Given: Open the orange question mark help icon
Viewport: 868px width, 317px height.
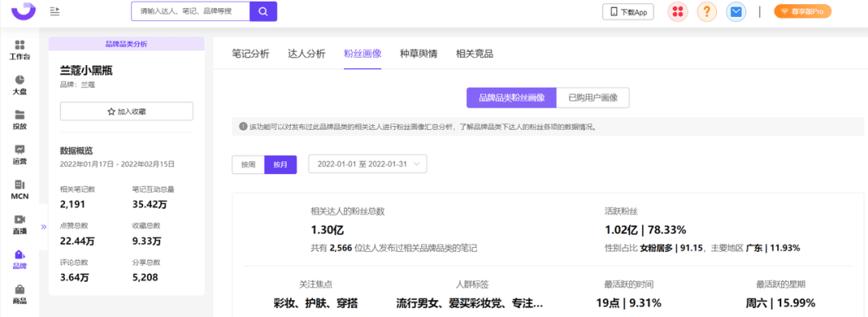Looking at the screenshot, I should tap(706, 11).
